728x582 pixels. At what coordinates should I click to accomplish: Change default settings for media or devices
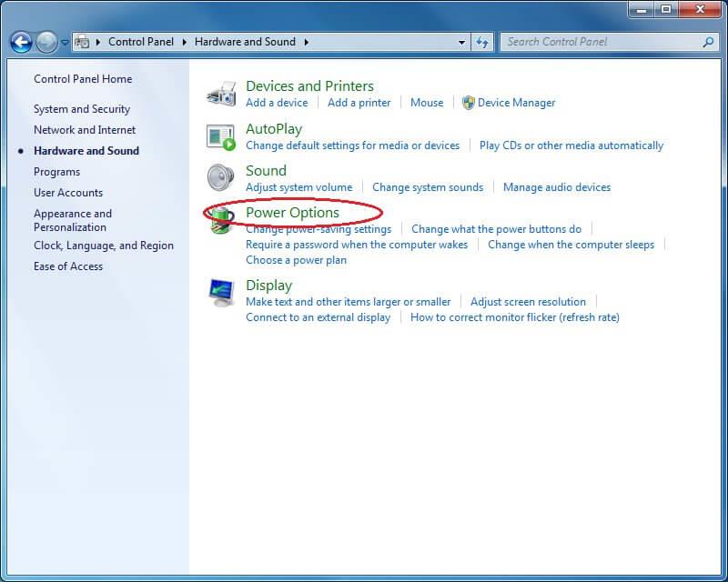coord(352,145)
